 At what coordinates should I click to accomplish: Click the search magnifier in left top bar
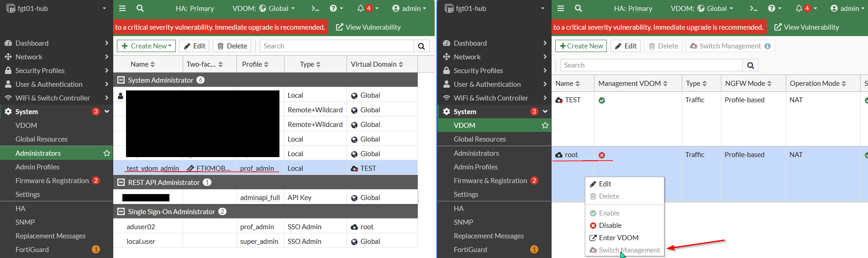coord(140,8)
